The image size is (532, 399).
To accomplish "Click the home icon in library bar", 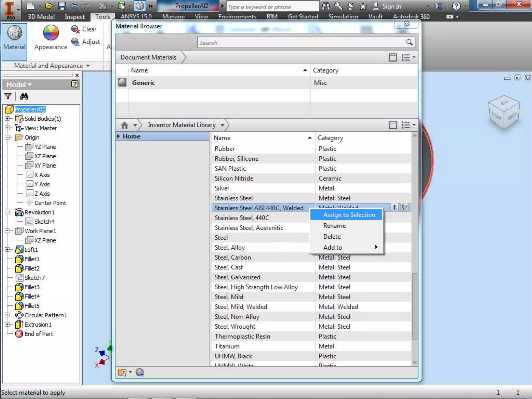I will [124, 125].
